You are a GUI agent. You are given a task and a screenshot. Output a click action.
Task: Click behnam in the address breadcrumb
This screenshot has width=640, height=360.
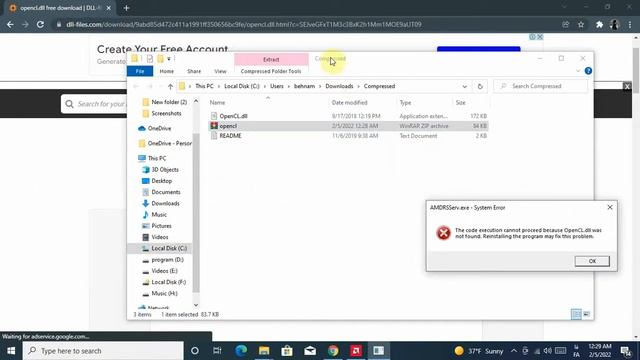pyautogui.click(x=304, y=87)
